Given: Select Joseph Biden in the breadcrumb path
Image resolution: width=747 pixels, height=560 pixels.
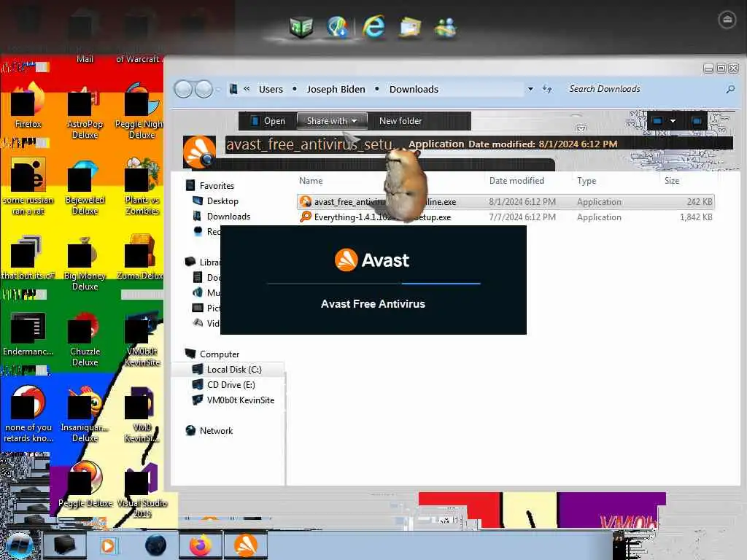Looking at the screenshot, I should 336,89.
